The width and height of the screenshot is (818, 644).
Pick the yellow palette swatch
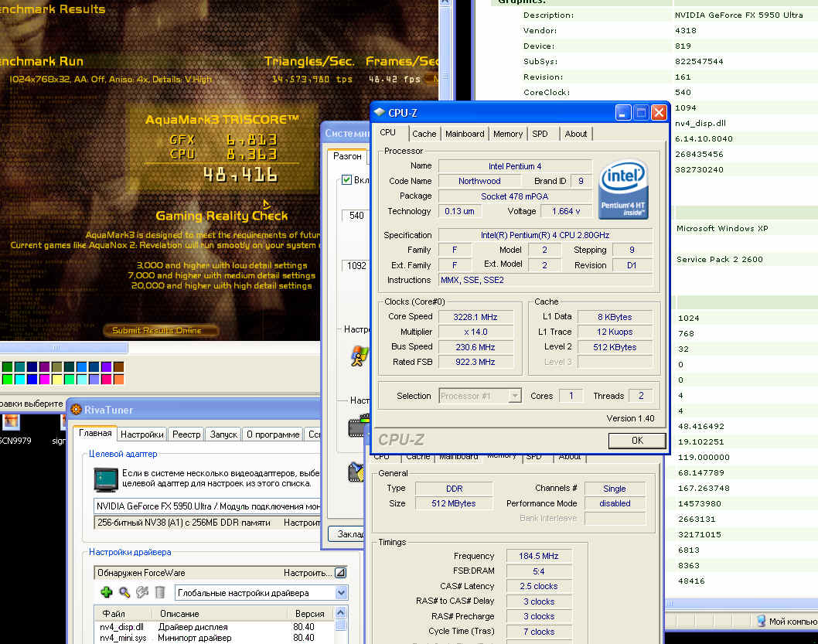point(57,379)
